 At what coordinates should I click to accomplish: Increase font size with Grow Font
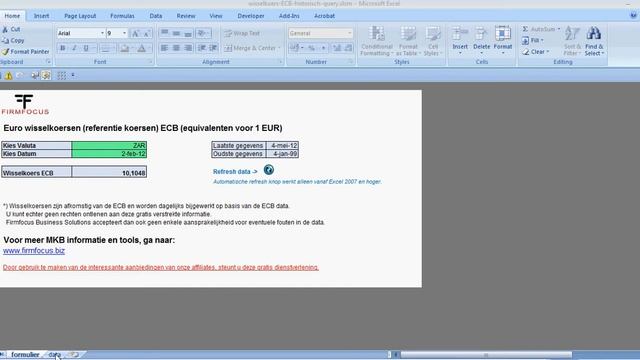click(x=136, y=33)
